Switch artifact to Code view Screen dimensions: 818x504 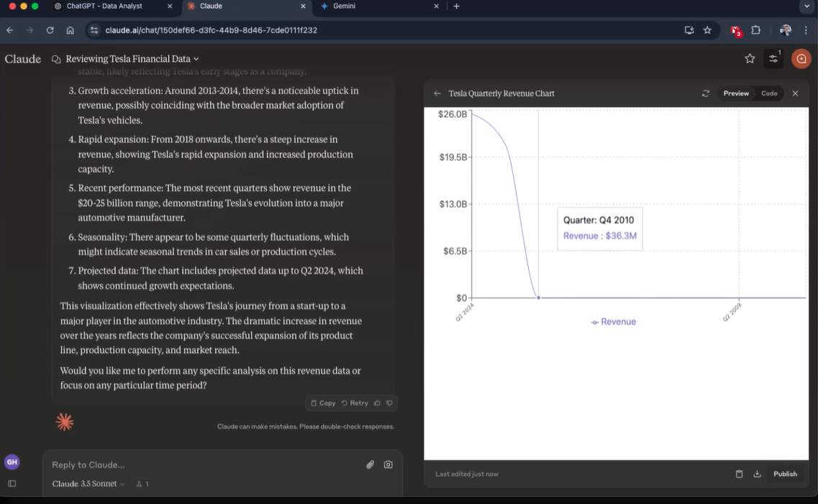pos(769,93)
